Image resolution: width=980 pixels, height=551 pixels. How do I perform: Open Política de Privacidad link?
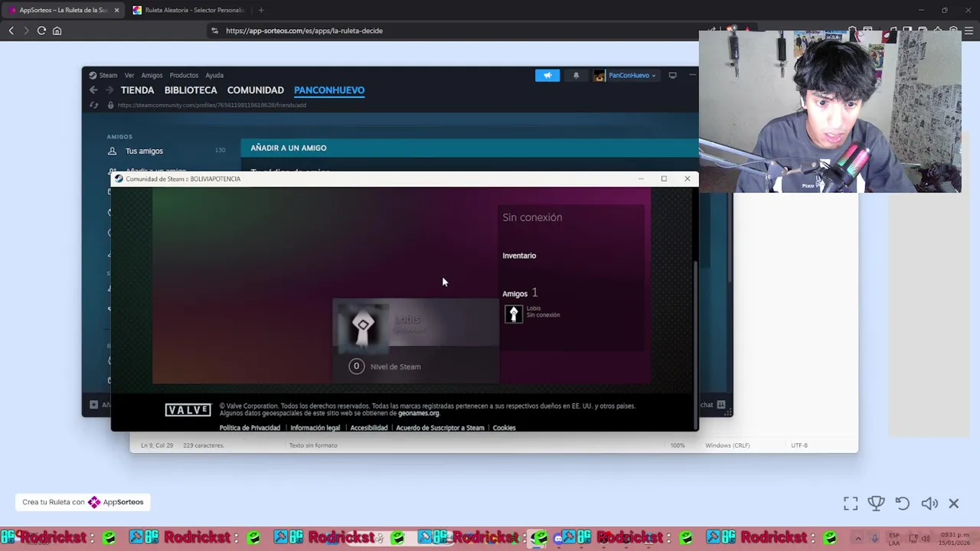[250, 428]
